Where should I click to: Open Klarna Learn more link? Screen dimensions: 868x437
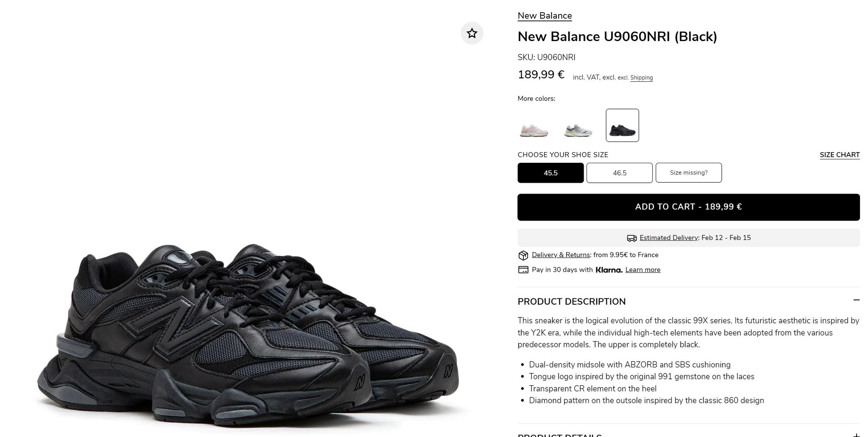tap(643, 270)
